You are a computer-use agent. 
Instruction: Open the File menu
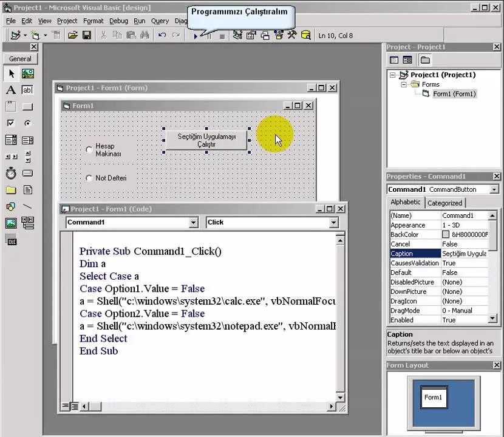10,21
